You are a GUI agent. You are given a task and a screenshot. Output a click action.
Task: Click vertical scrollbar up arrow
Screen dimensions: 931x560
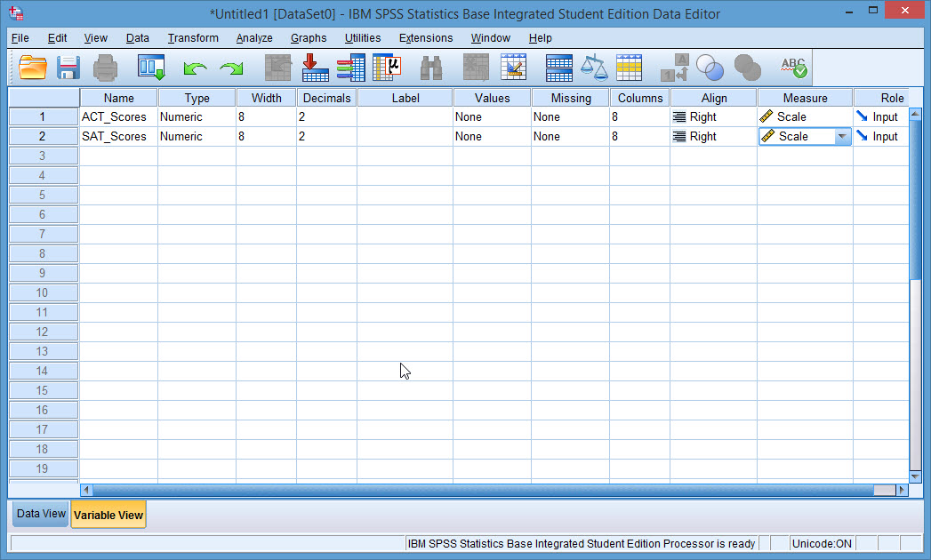tap(915, 114)
